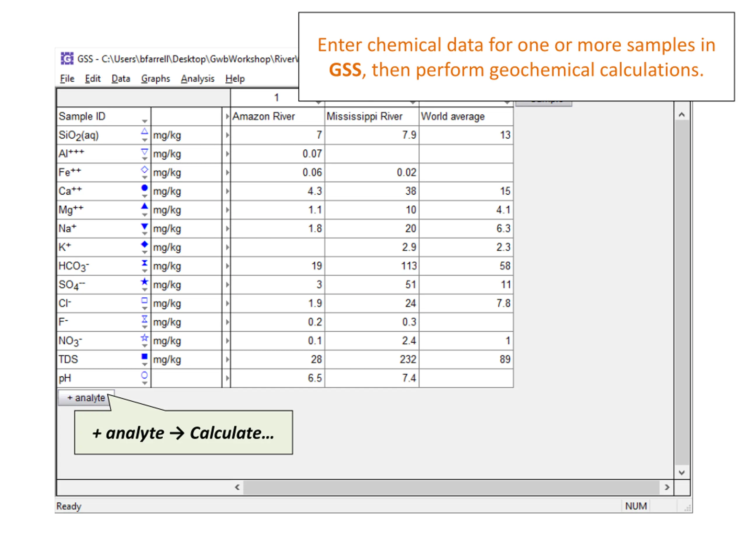Click the mg/kg unit cell for NO3-
Viewport: 747px width, 560px height.
186,341
